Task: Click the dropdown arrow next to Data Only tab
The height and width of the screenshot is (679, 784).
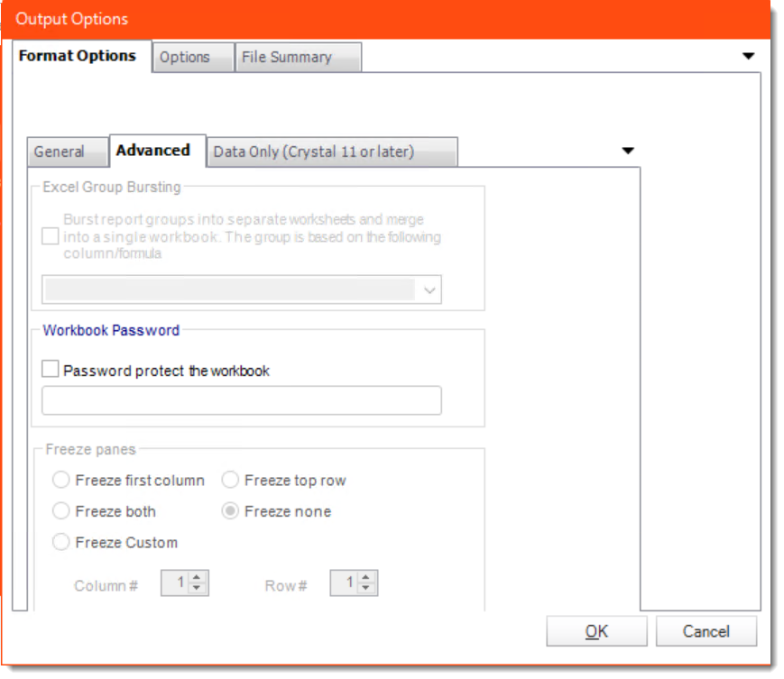Action: pyautogui.click(x=629, y=151)
